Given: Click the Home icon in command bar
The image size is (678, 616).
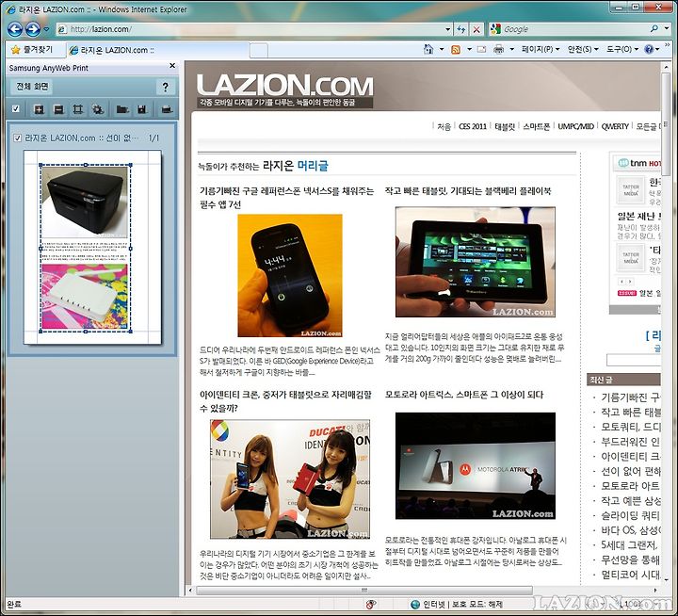Looking at the screenshot, I should point(428,49).
